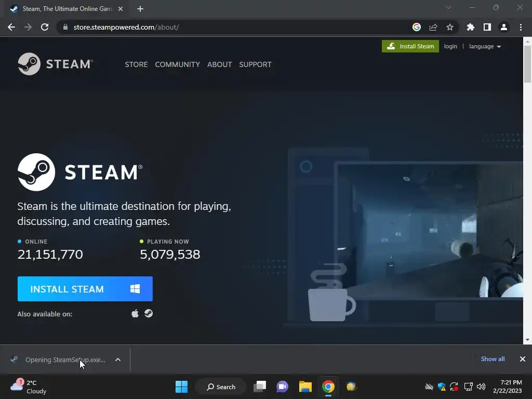This screenshot has height=399, width=532.
Task: Open the tab search chevron in the title bar
Action: point(448,7)
